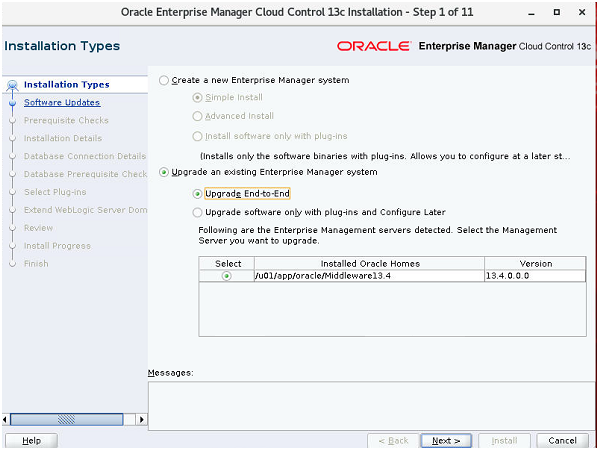Click the disabled Install button

pos(504,441)
